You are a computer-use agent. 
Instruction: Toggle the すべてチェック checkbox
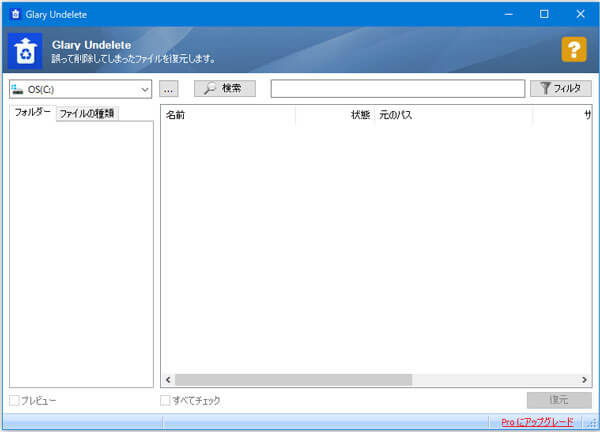(x=166, y=401)
